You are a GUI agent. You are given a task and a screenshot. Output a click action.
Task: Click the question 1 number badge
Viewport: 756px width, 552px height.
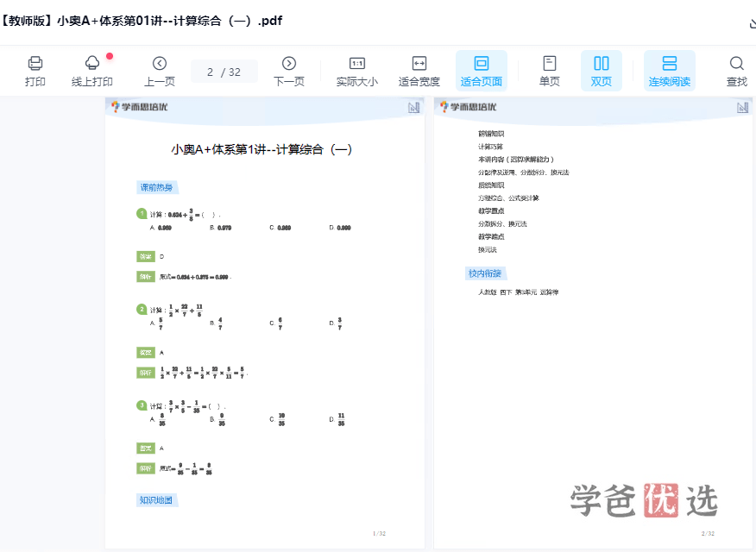click(x=142, y=213)
